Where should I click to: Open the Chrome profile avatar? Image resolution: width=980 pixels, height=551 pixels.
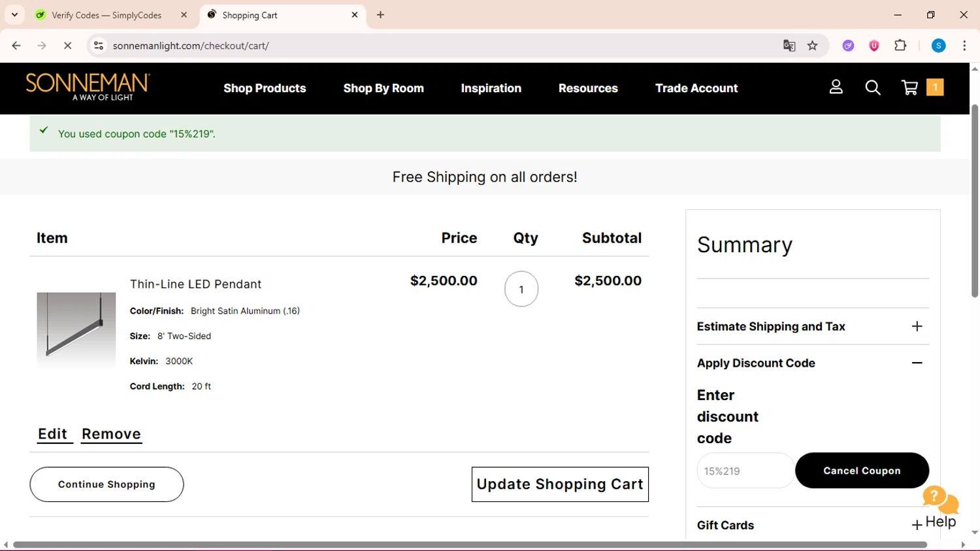(939, 46)
